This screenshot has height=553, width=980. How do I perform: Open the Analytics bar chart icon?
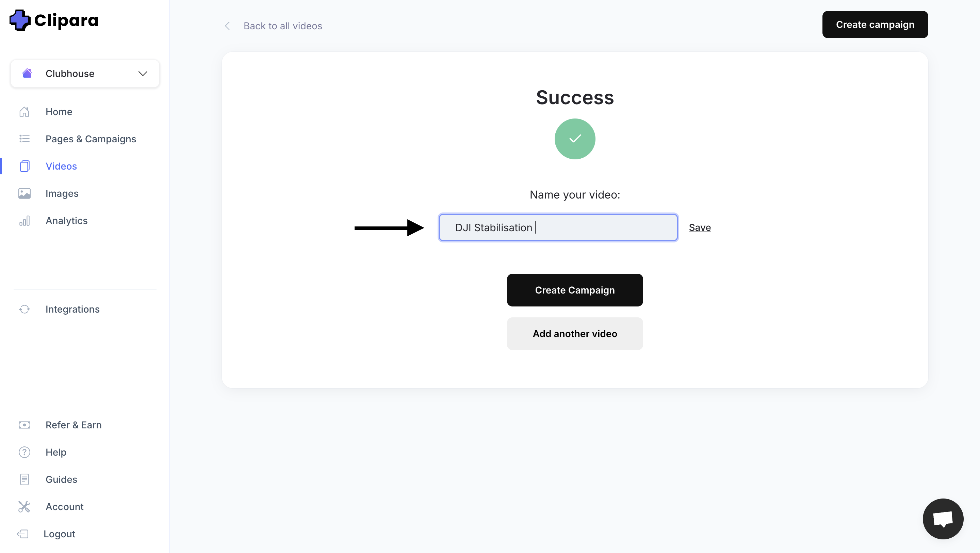pos(24,221)
